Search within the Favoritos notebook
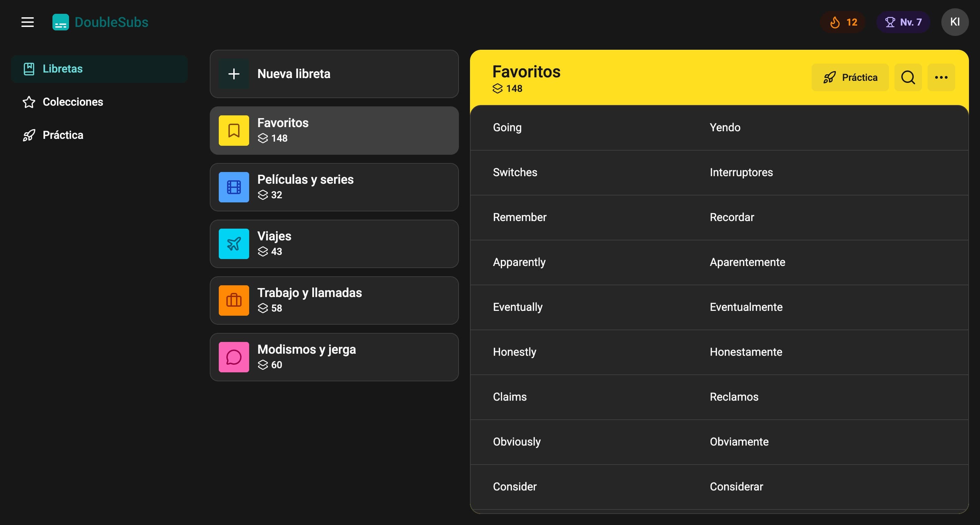Image resolution: width=980 pixels, height=525 pixels. point(908,77)
